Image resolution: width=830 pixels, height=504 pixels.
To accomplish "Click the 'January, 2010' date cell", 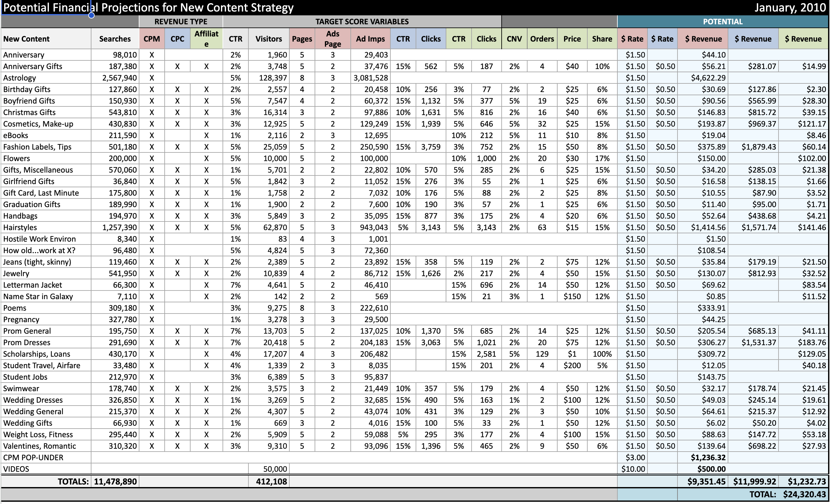I will 790,7.
